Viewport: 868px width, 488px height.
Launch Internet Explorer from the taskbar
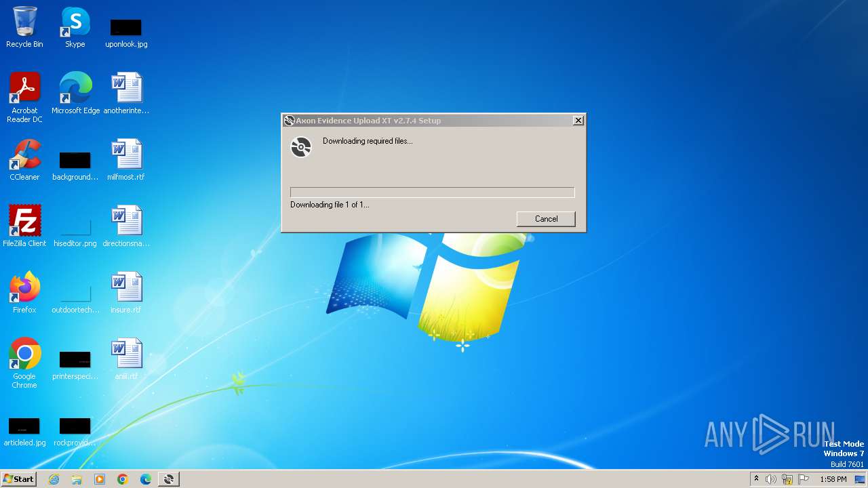tap(54, 479)
